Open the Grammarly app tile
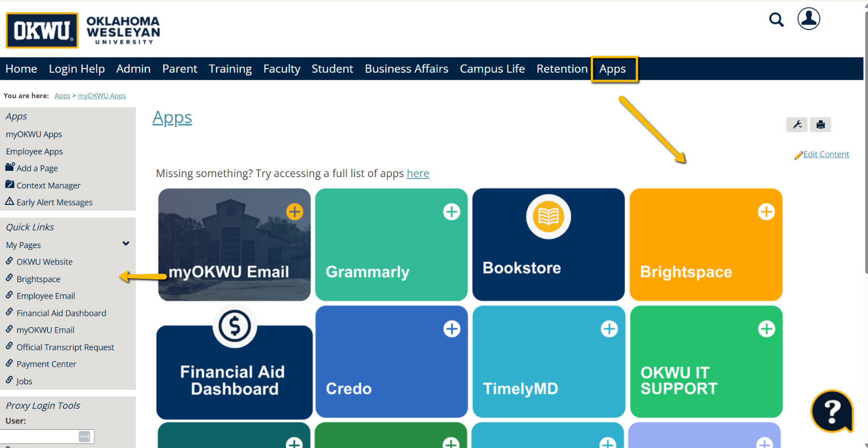Image resolution: width=868 pixels, height=448 pixels. 391,245
